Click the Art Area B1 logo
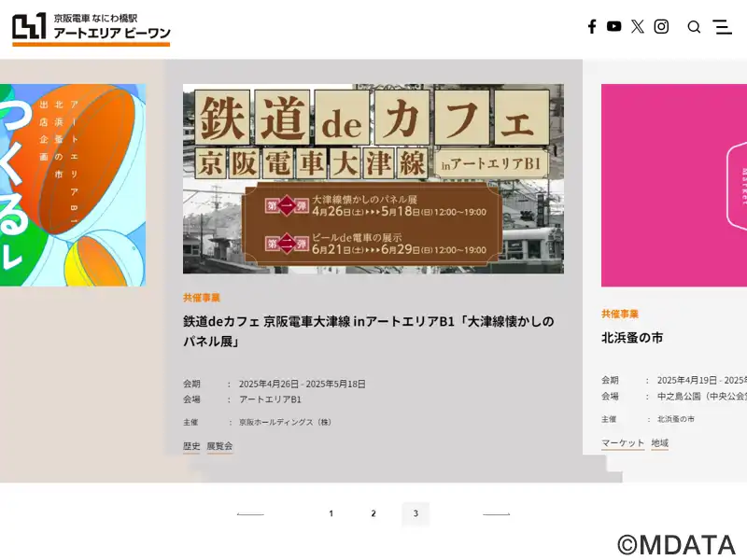Screen dimensions: 747x560 91,29
